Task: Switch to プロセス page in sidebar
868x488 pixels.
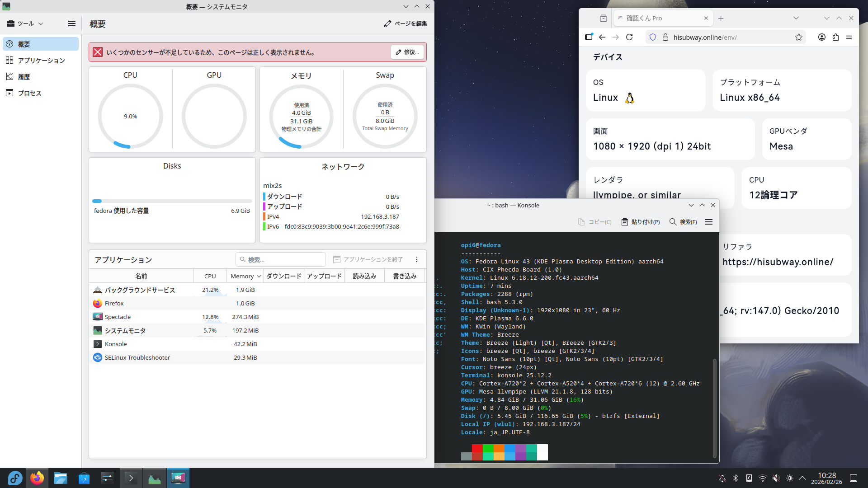Action: (x=29, y=93)
